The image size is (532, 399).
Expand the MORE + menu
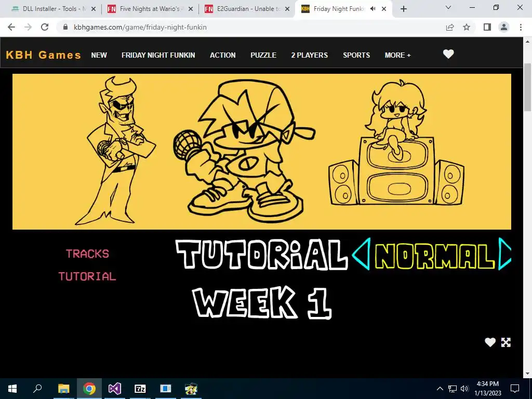pyautogui.click(x=397, y=55)
